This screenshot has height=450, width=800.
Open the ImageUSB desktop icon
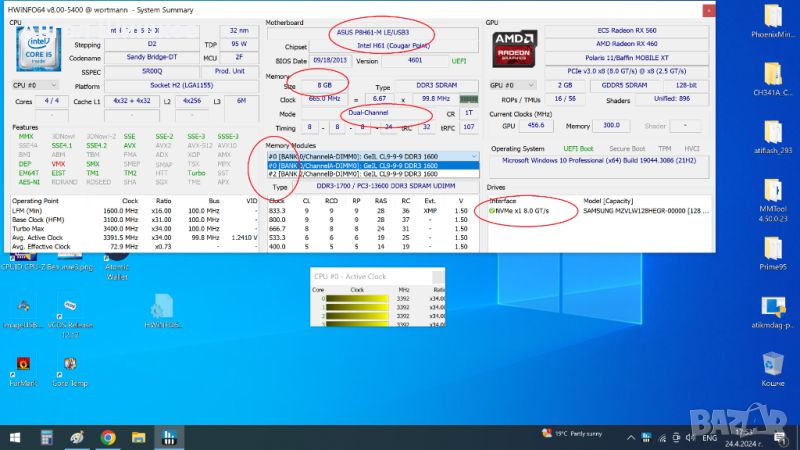point(23,313)
